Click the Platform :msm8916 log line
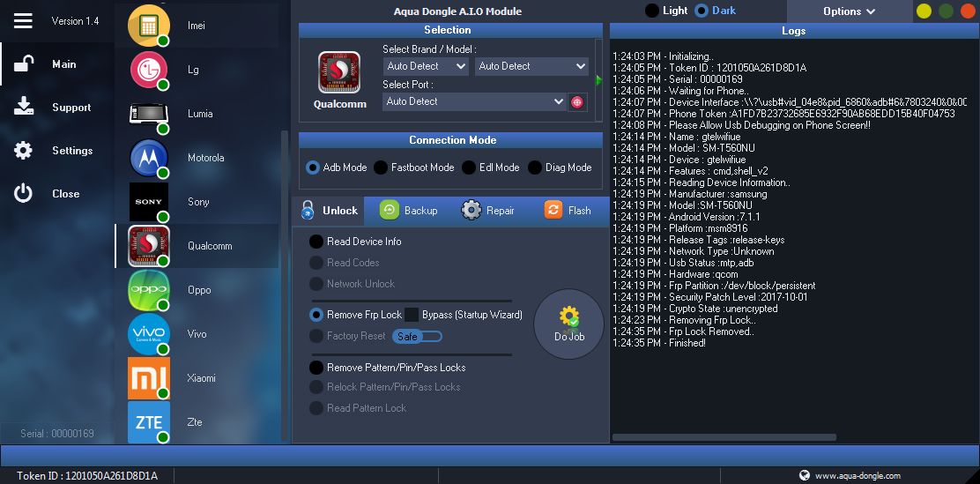 point(680,228)
